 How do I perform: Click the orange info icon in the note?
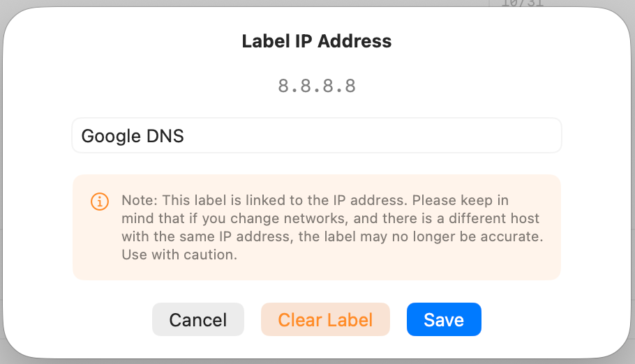[100, 202]
